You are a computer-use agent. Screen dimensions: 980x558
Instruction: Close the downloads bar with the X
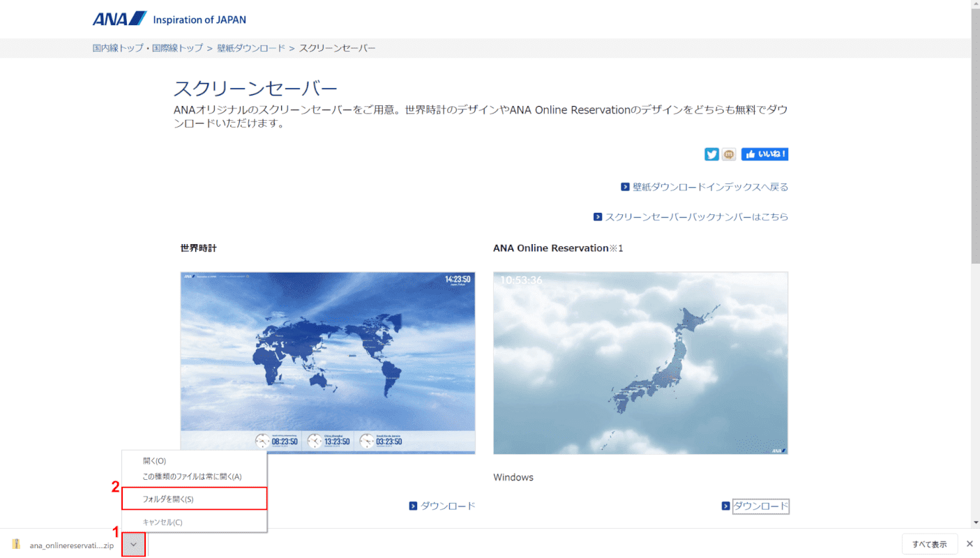(x=970, y=544)
